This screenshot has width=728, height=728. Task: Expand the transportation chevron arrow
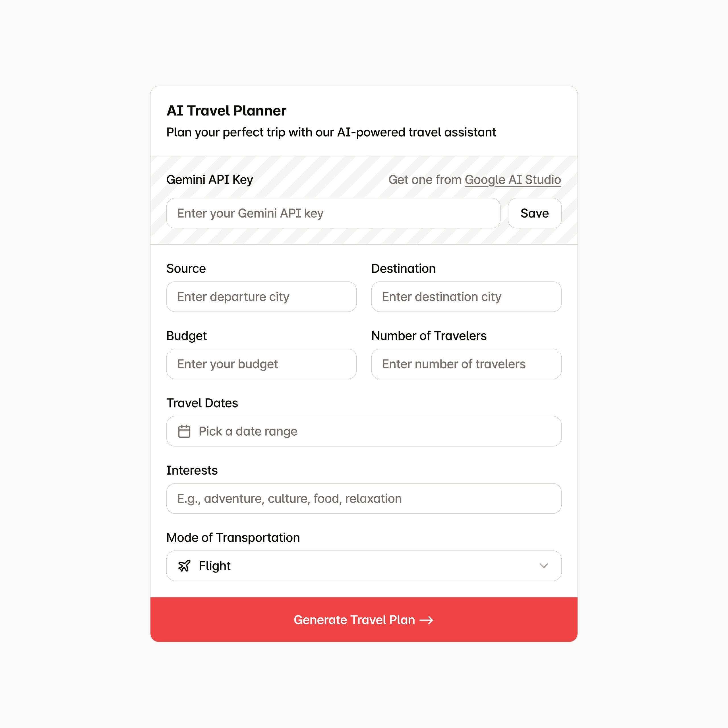(x=543, y=566)
